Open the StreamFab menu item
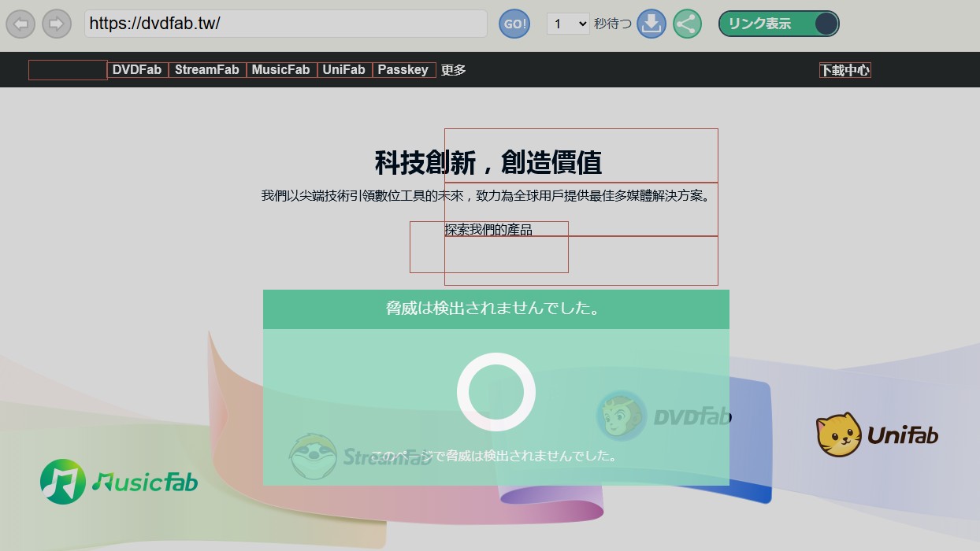 pyautogui.click(x=207, y=70)
